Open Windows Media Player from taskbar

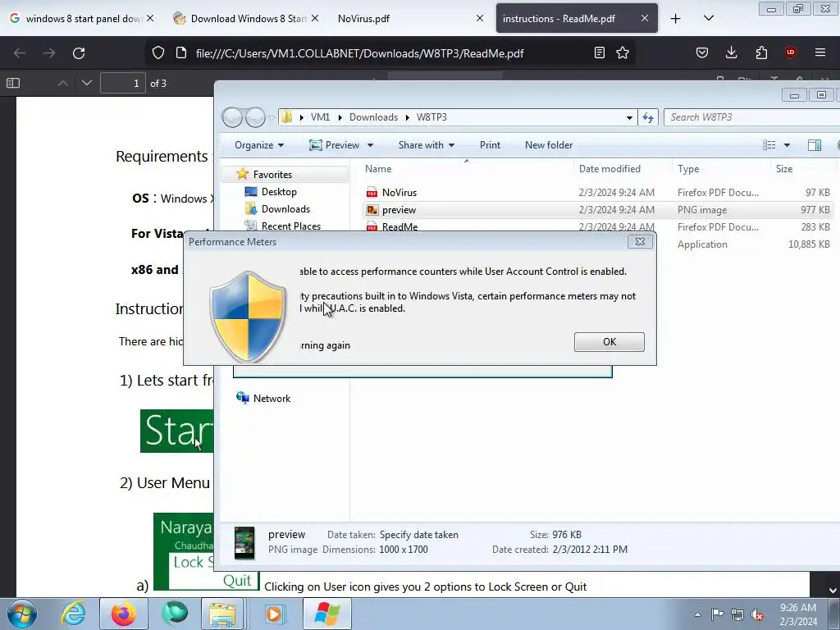[274, 614]
